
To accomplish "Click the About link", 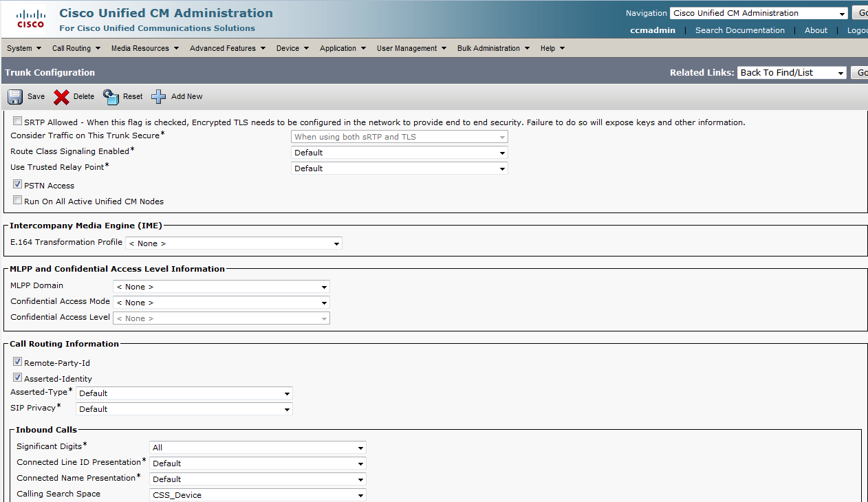I will click(816, 30).
